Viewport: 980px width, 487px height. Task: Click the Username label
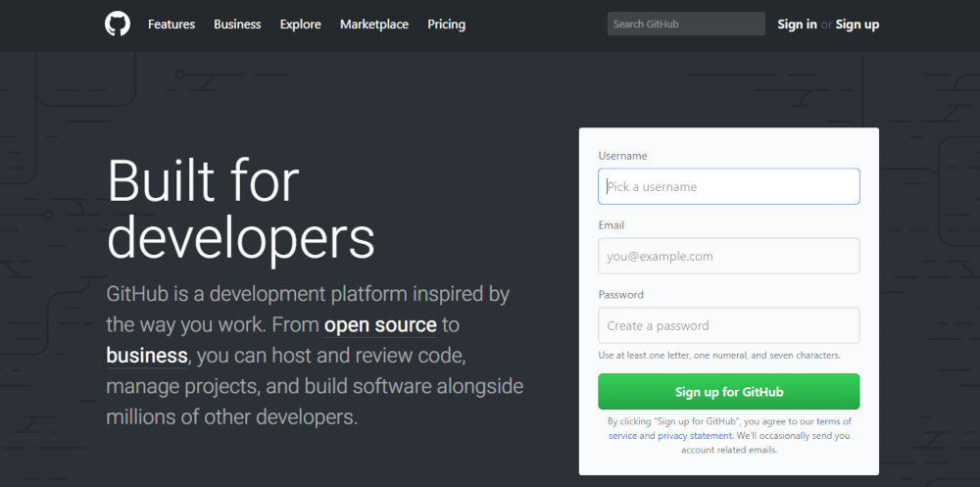[622, 156]
